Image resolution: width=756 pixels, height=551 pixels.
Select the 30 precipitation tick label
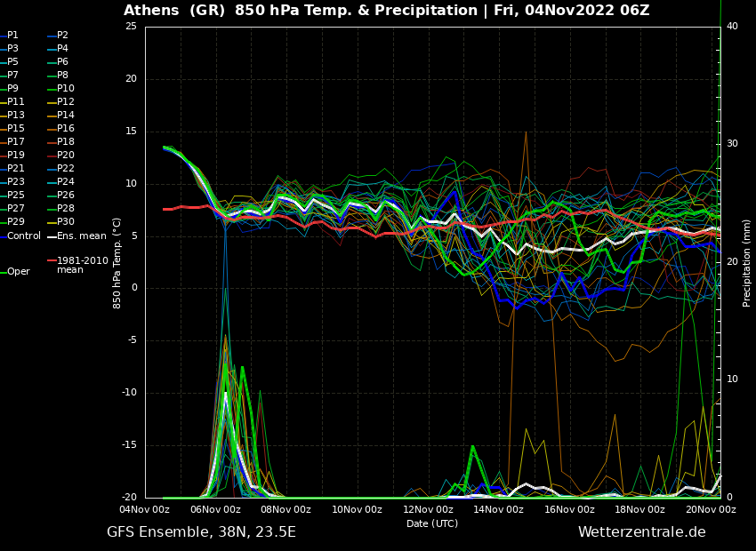(x=732, y=144)
